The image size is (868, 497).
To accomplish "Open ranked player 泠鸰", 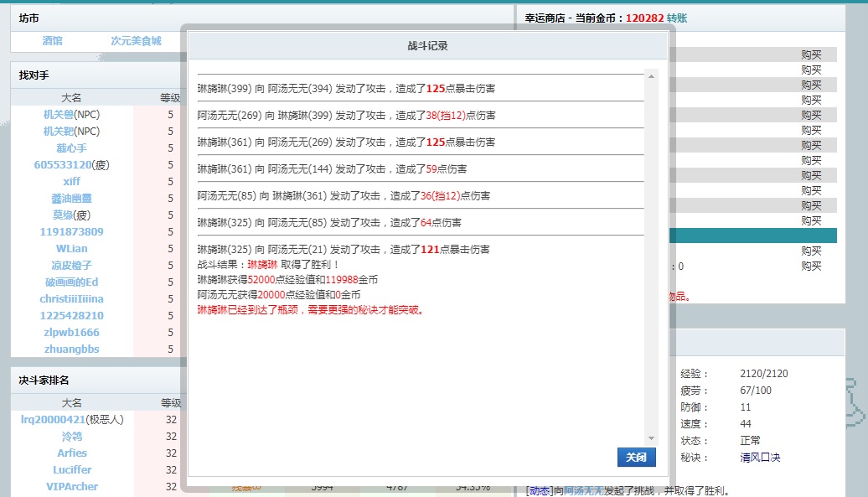I will (72, 436).
